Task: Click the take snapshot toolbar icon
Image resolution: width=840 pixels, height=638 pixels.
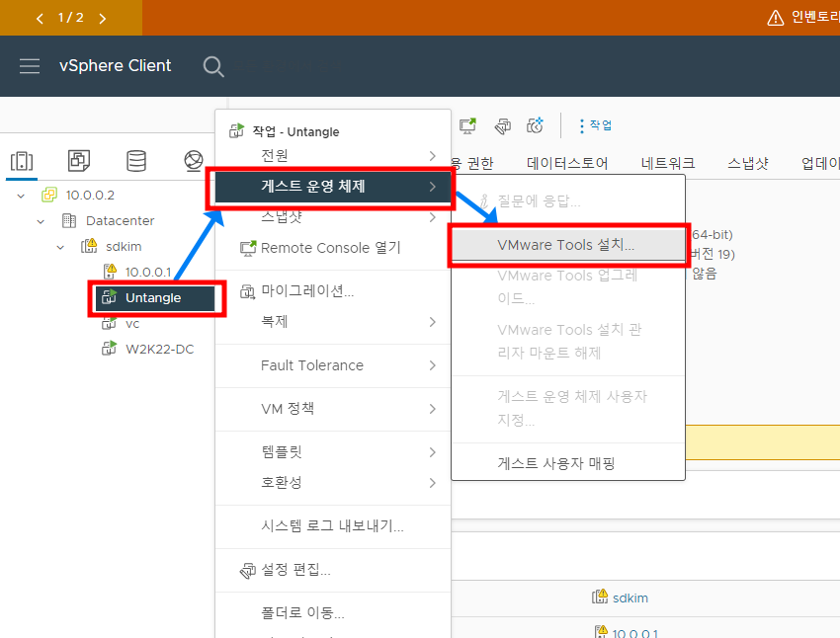Action: (x=535, y=125)
